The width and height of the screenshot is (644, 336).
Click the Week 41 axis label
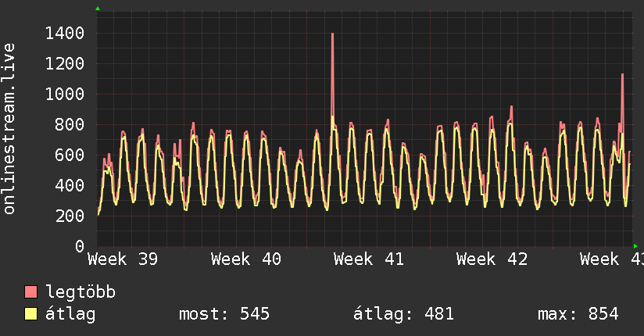click(x=368, y=259)
